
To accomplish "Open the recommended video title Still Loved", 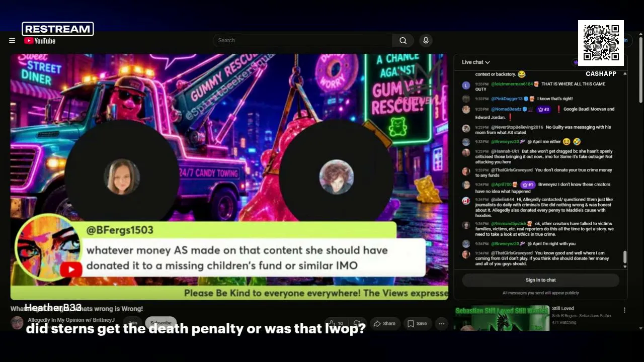I will click(563, 309).
